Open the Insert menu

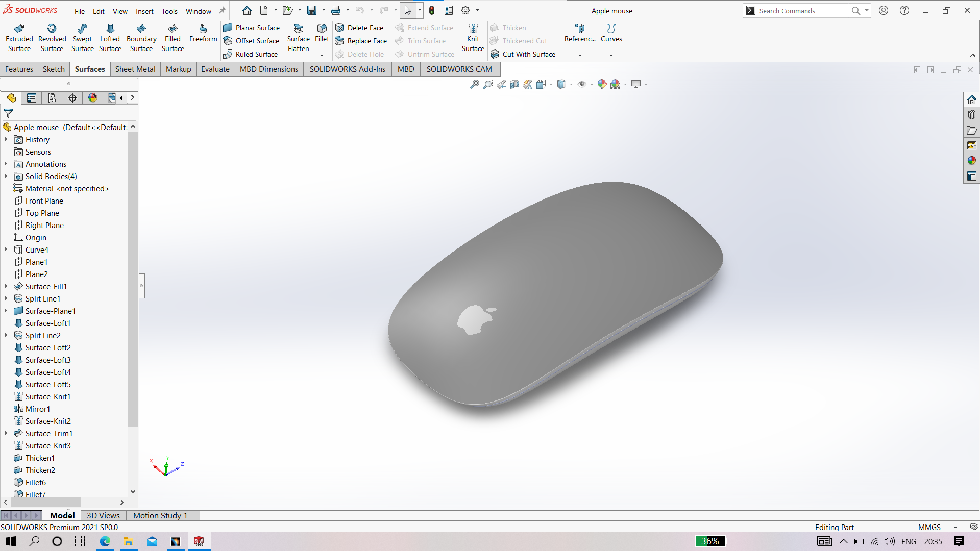144,11
